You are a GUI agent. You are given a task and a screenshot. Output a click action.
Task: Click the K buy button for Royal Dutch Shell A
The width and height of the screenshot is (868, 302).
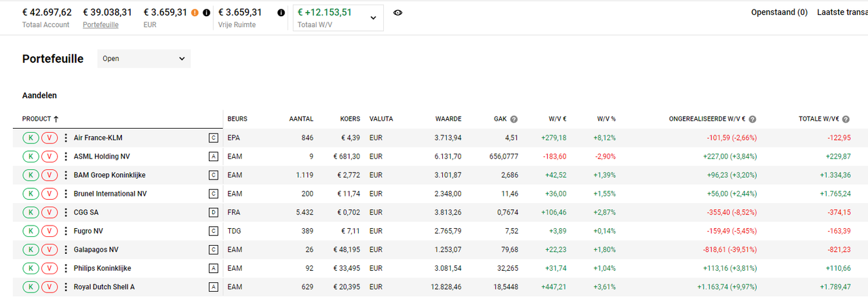31,287
